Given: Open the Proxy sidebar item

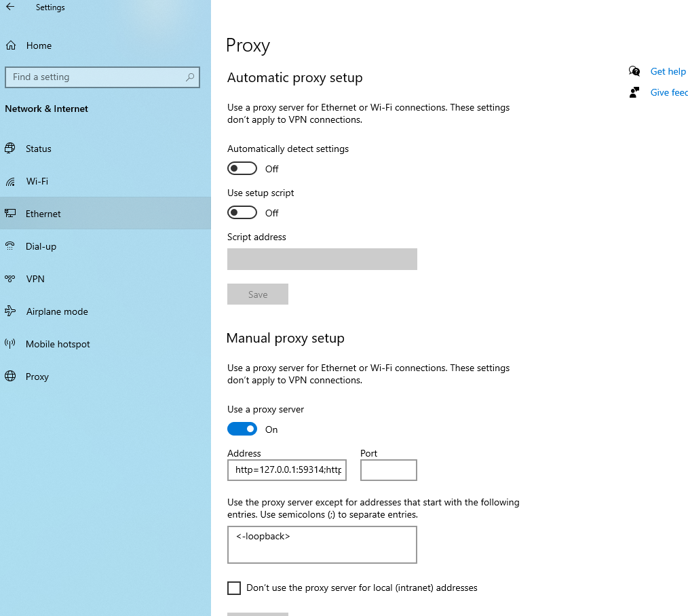Looking at the screenshot, I should point(37,377).
